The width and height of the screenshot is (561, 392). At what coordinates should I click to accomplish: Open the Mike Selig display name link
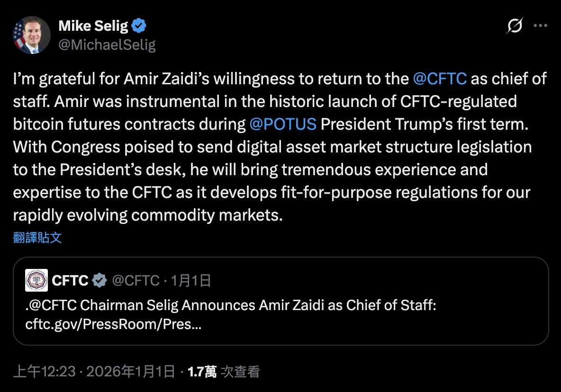(93, 26)
